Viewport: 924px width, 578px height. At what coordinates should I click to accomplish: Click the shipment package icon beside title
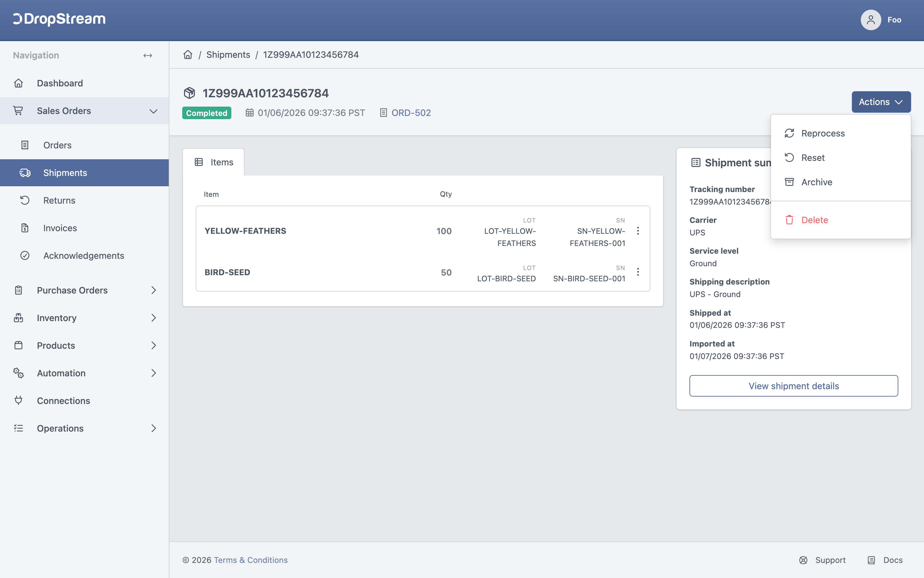pyautogui.click(x=189, y=93)
